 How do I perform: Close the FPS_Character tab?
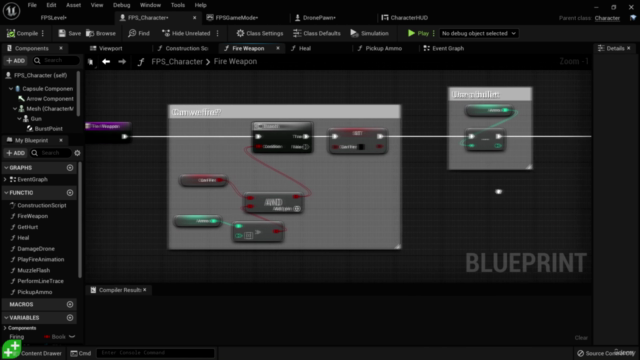click(195, 18)
